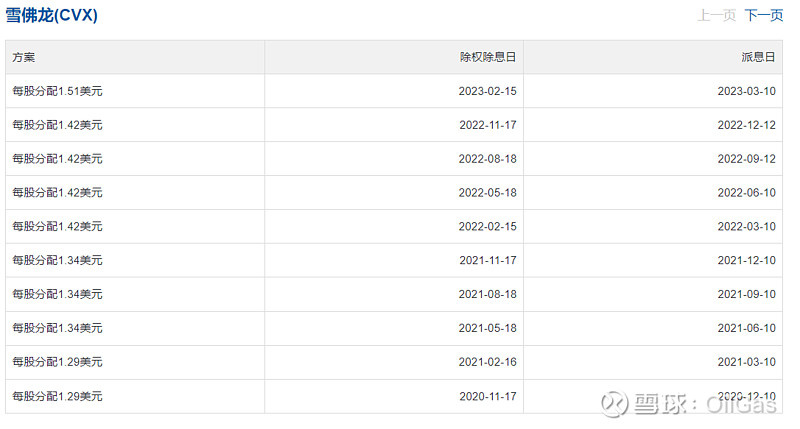Click the 除权除息日 column header
The height and width of the screenshot is (429, 800).
[x=487, y=58]
